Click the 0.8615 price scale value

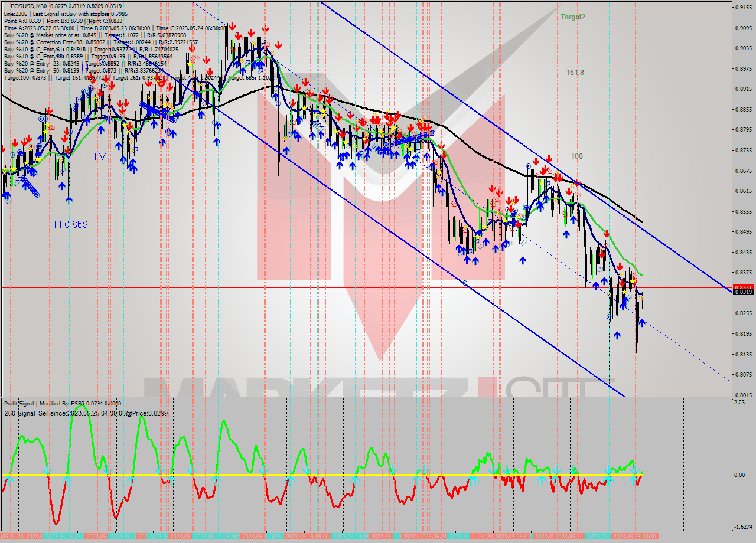743,191
